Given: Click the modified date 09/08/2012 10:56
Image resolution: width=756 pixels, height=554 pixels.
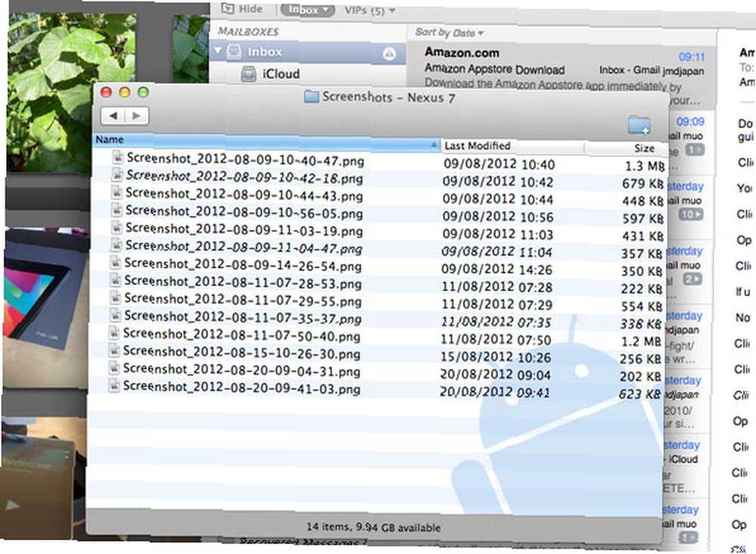Looking at the screenshot, I should click(x=498, y=217).
